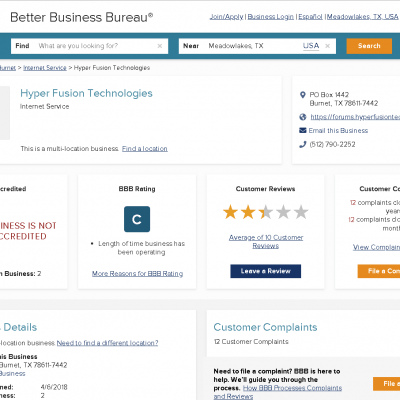
Task: Open the Join/Apply link
Action: tap(227, 17)
